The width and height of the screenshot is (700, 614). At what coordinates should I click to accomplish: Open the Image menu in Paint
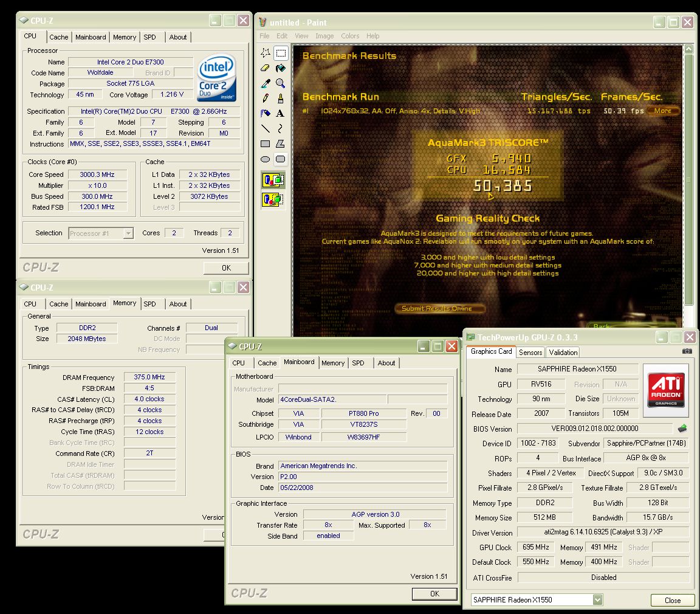click(324, 36)
